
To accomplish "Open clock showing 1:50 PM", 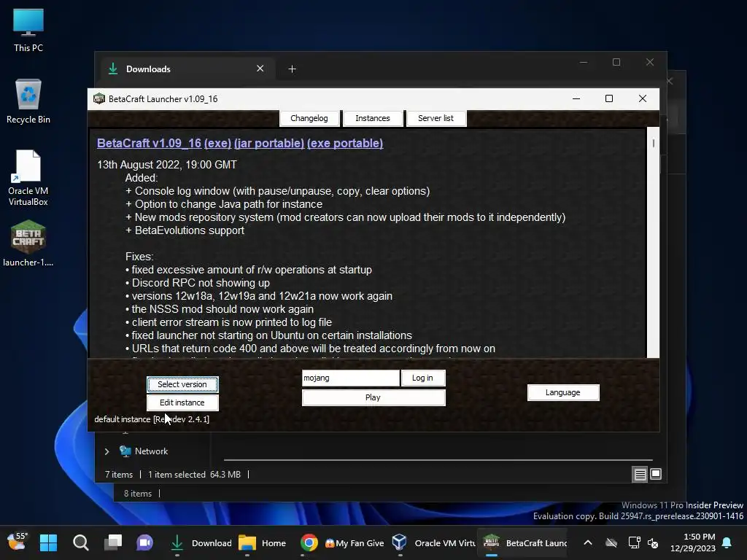I will [x=693, y=542].
